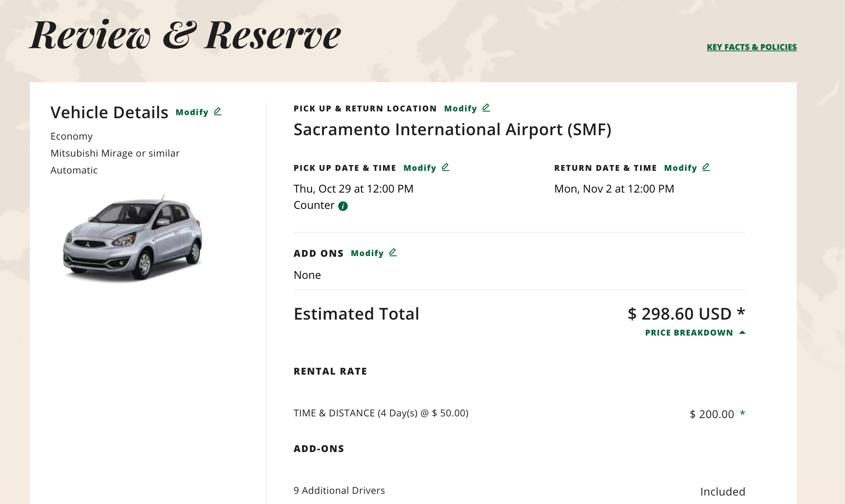The height and width of the screenshot is (504, 845).
Task: Click the pencil icon for pick up date
Action: point(445,167)
